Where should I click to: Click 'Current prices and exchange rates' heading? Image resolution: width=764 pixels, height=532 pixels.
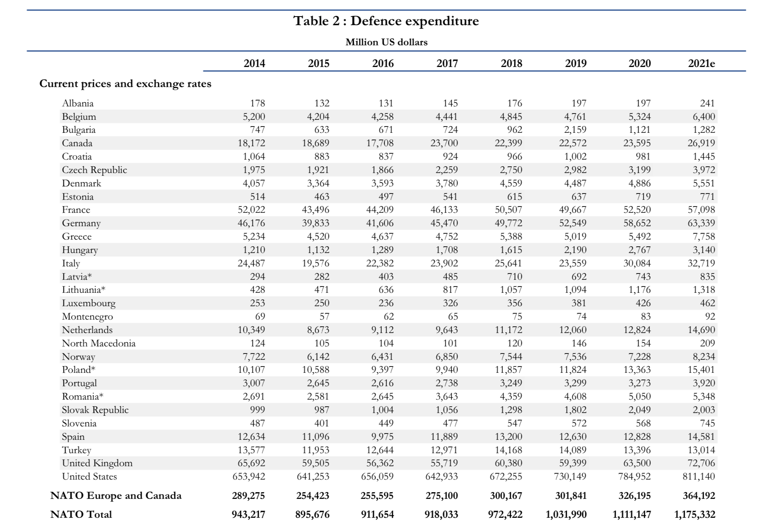point(125,84)
